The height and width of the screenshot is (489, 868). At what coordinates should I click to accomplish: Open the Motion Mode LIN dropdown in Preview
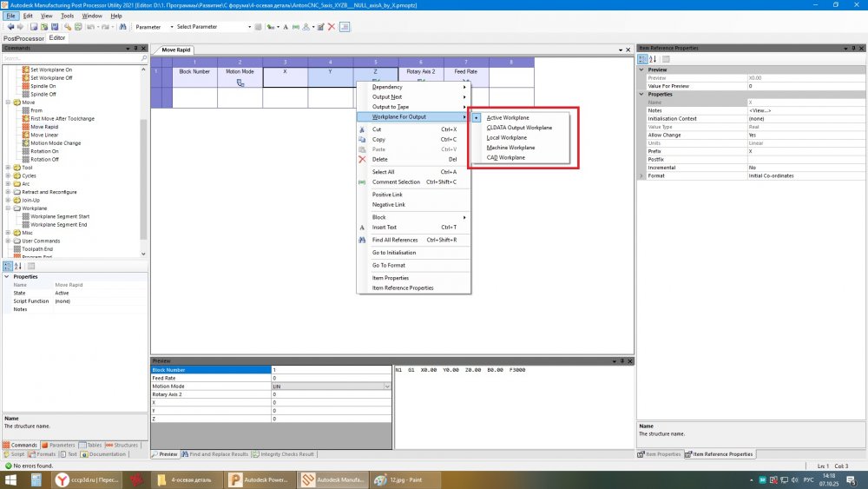click(x=386, y=387)
